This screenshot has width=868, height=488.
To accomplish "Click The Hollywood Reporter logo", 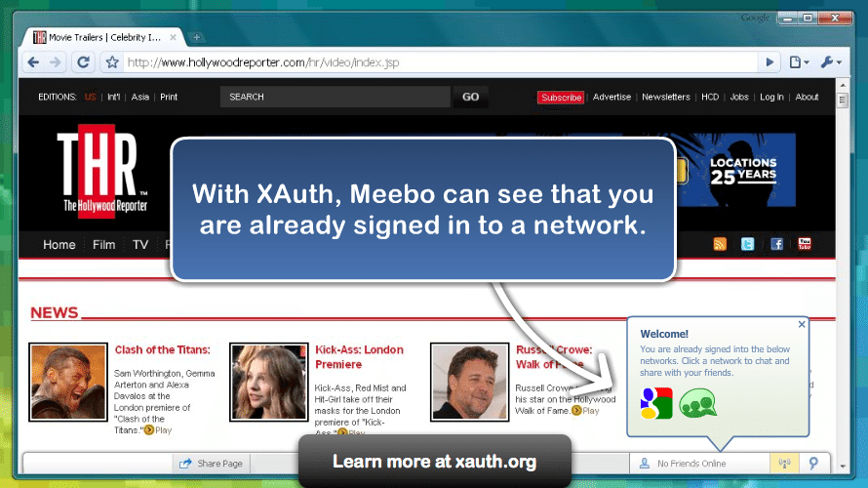I will (x=103, y=171).
